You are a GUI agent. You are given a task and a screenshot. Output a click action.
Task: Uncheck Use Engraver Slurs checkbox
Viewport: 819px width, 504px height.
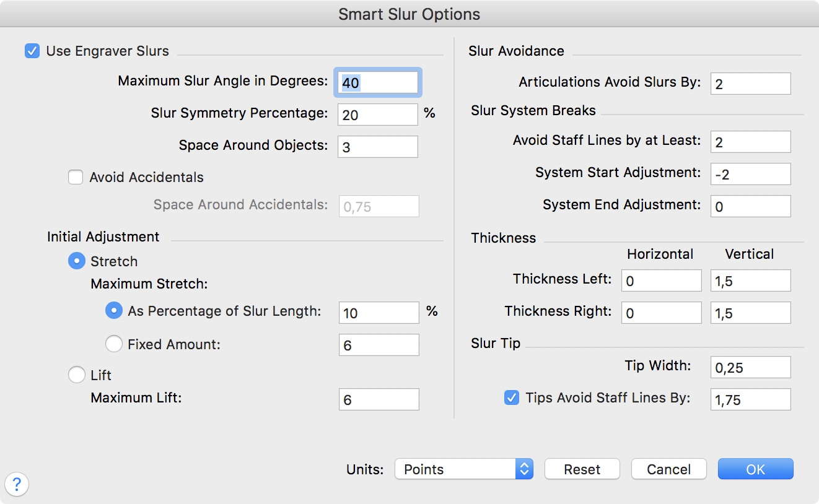32,51
